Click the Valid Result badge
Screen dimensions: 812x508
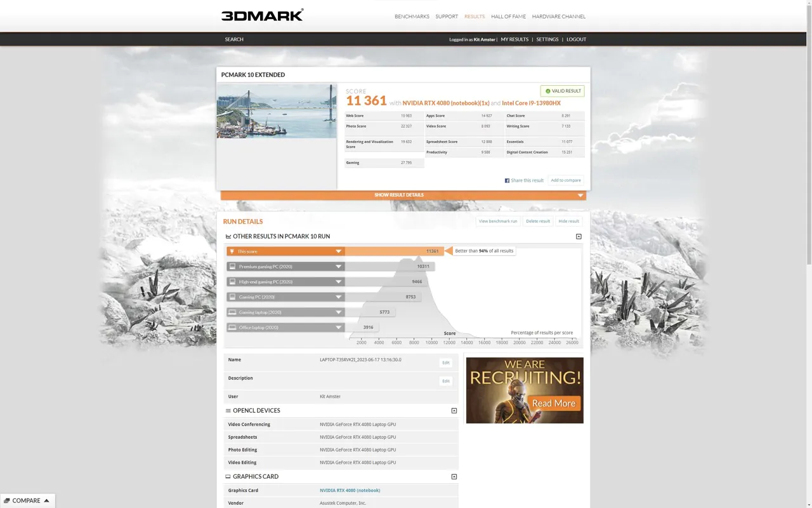563,91
